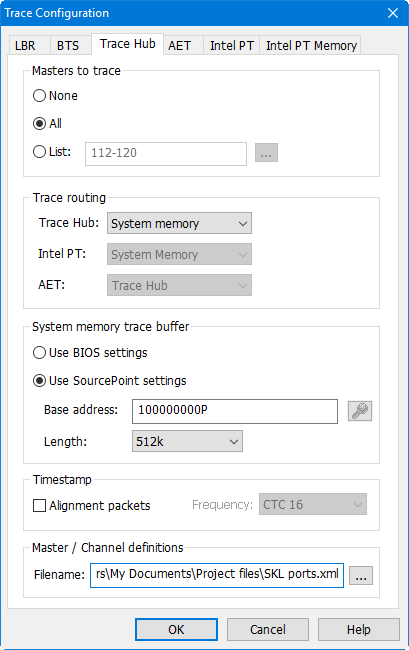Screen dimensions: 409x650
Task: Open the Intel PT routing dropdown
Action: coord(179,255)
